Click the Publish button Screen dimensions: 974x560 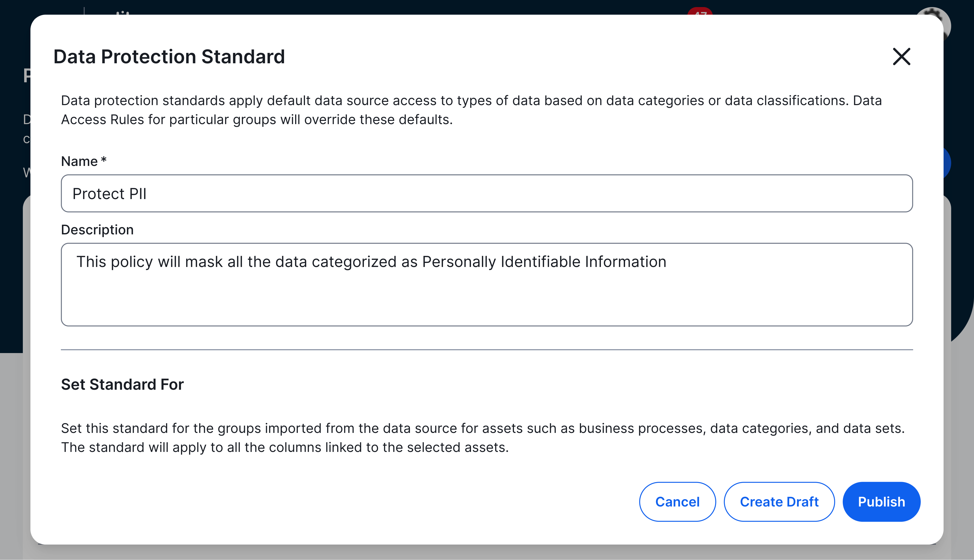click(x=881, y=502)
